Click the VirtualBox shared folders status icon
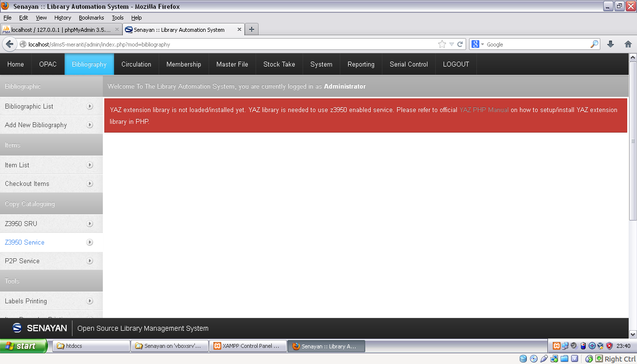This screenshot has height=364, width=637. (565, 359)
